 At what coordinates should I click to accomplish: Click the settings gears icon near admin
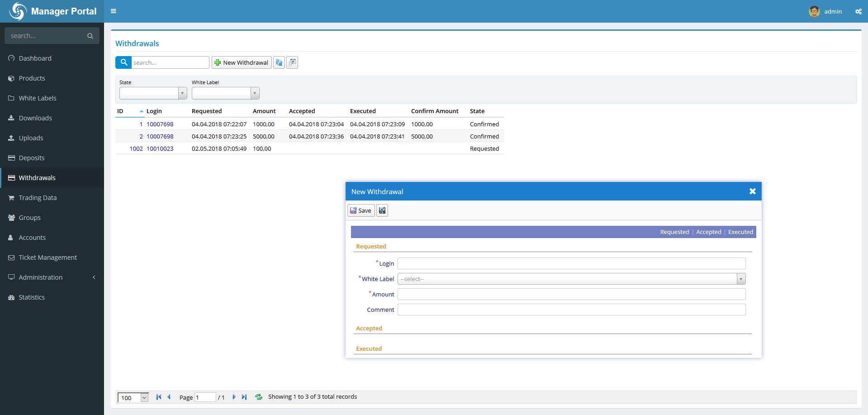(858, 11)
